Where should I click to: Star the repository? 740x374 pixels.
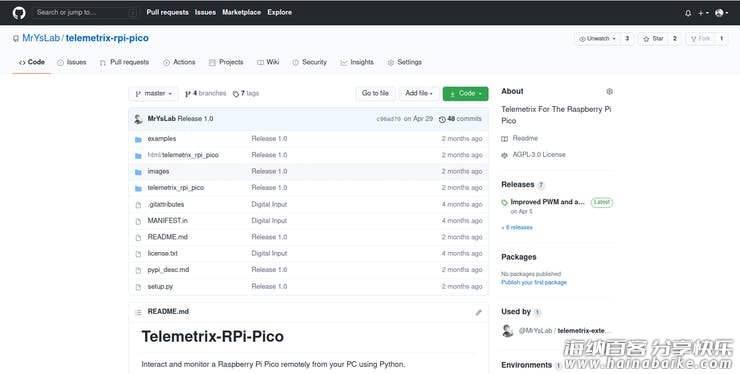(654, 39)
